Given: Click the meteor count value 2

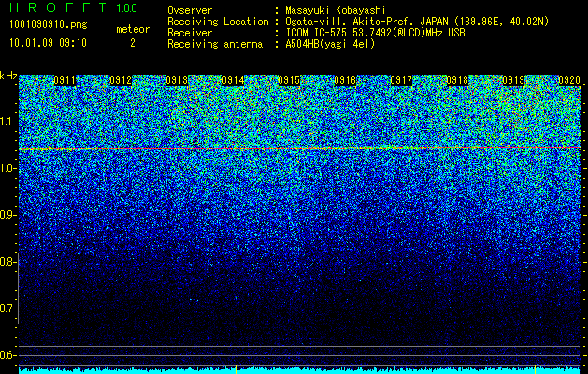Looking at the screenshot, I should click(x=133, y=43).
